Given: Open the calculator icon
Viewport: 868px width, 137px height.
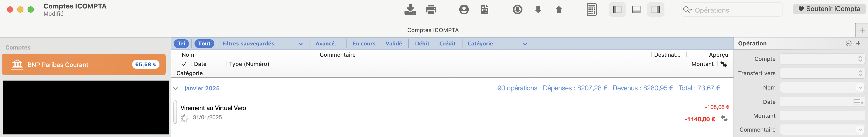Looking at the screenshot, I should tap(591, 9).
